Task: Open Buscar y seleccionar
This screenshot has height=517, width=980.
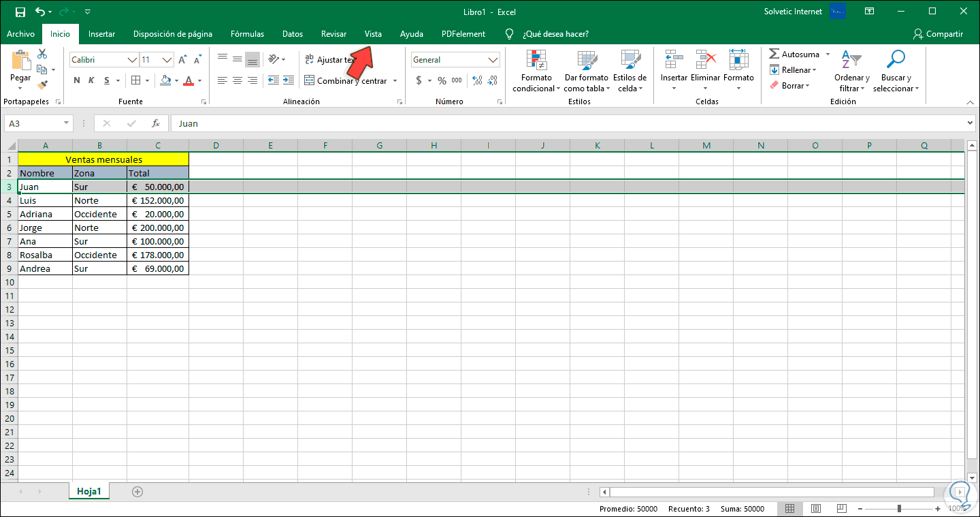Action: click(896, 72)
